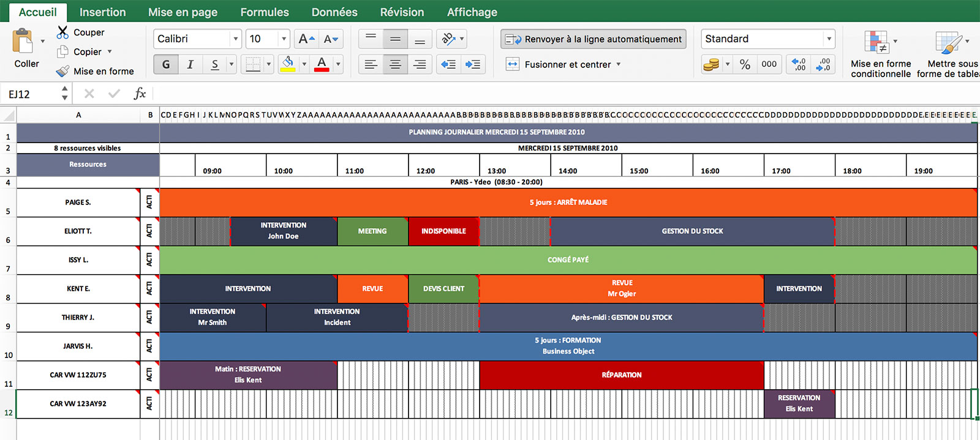Increase font size with larger A icon
This screenshot has width=980, height=440.
306,39
